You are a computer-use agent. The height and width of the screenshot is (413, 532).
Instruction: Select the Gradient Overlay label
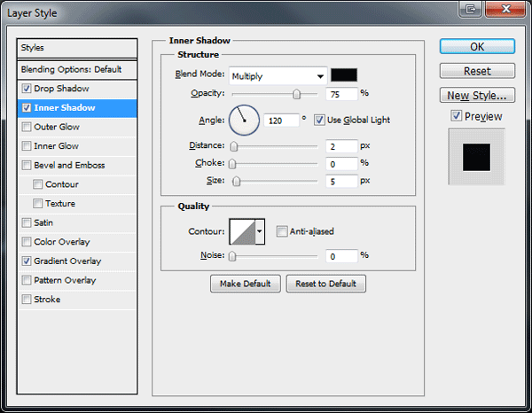tap(67, 261)
